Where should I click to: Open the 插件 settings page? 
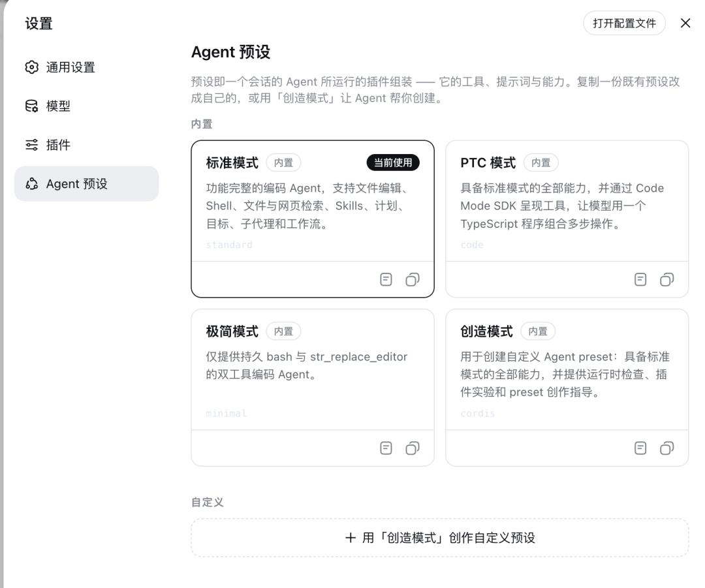tap(86, 145)
